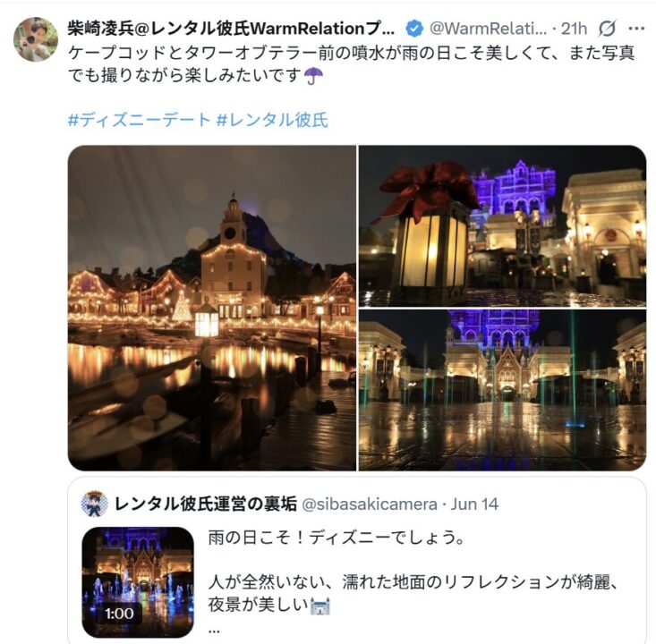
Task: Open the #レンタル彼氏 hashtag
Action: 272,120
